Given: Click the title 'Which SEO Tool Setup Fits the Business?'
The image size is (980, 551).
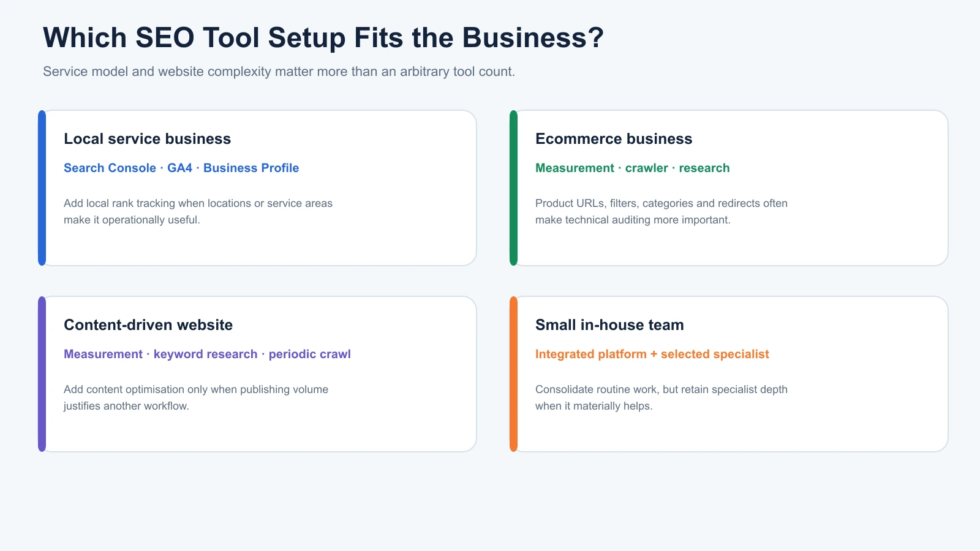Looking at the screenshot, I should 323,38.
